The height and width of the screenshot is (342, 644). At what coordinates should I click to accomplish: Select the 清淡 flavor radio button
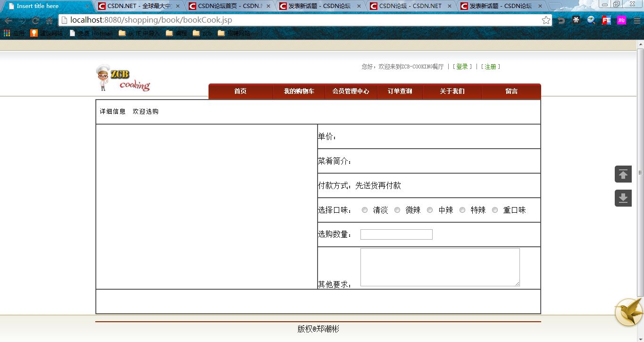click(365, 210)
